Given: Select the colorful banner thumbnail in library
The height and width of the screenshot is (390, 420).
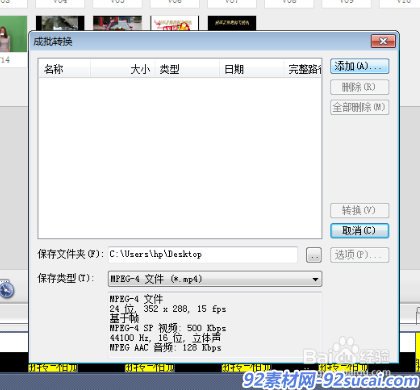Looking at the screenshot, I should coord(175,23).
